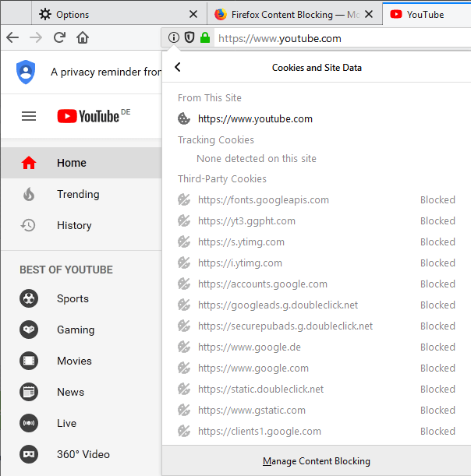The height and width of the screenshot is (476, 471).
Task: Click the Trending flame icon
Action: [x=29, y=194]
